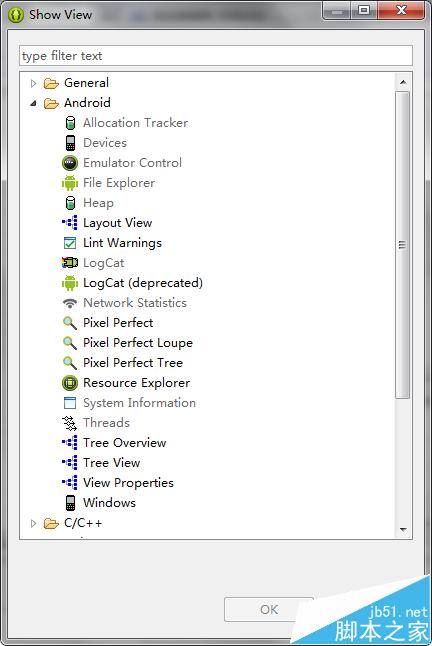Click the Pixel Perfect magnifier icon
The width and height of the screenshot is (432, 646).
(70, 323)
